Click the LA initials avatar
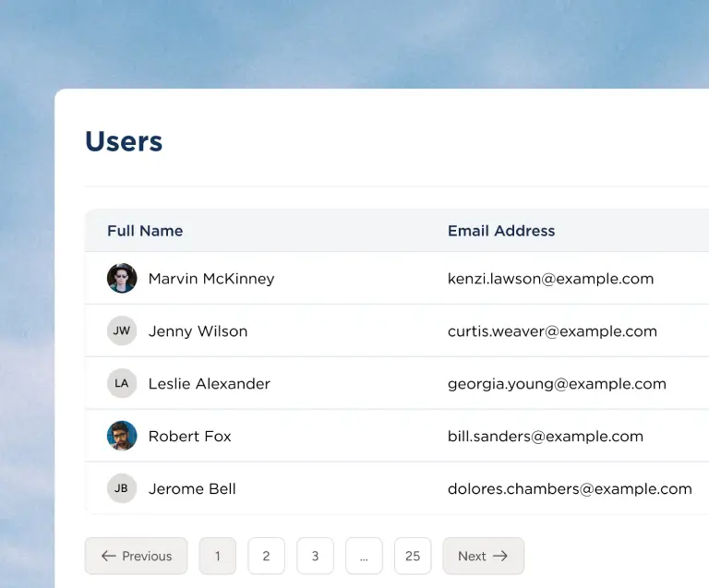 [122, 383]
